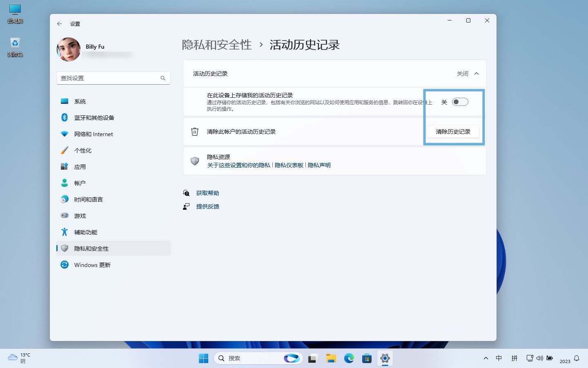Click the 网络和 Internet globe icon
The height and width of the screenshot is (368, 588).
point(65,134)
